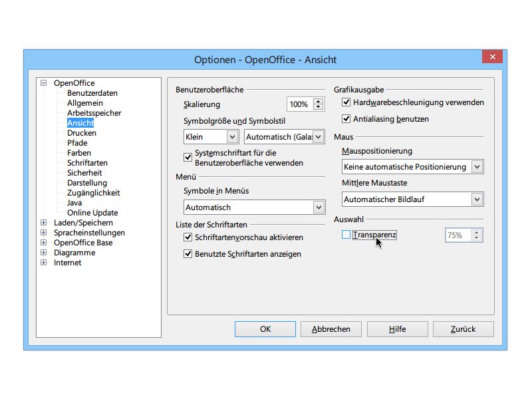The width and height of the screenshot is (532, 399).
Task: Open the Symbole in Menüs dropdown
Action: [x=255, y=207]
